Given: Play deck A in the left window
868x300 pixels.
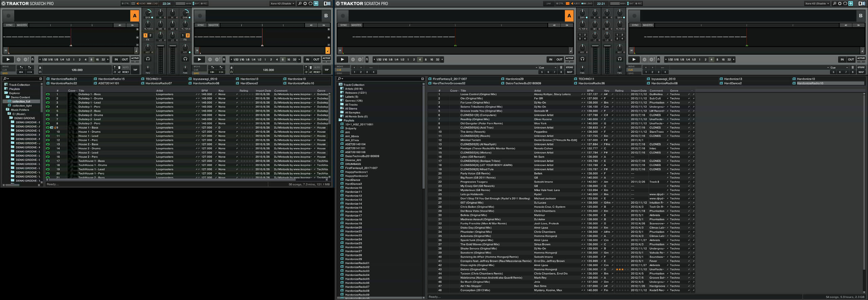Looking at the screenshot, I should [x=8, y=59].
